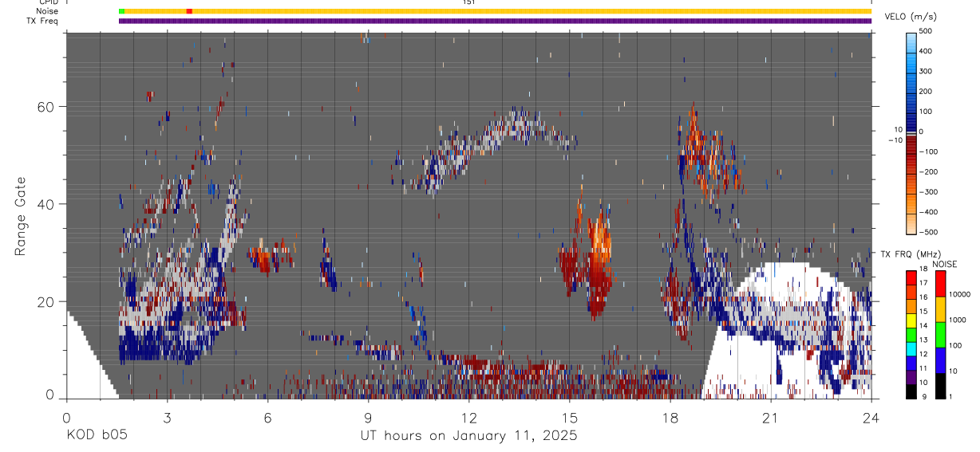The width and height of the screenshot is (980, 452).
Task: Click the 3 tick label on UT hours axis
Action: (x=167, y=418)
